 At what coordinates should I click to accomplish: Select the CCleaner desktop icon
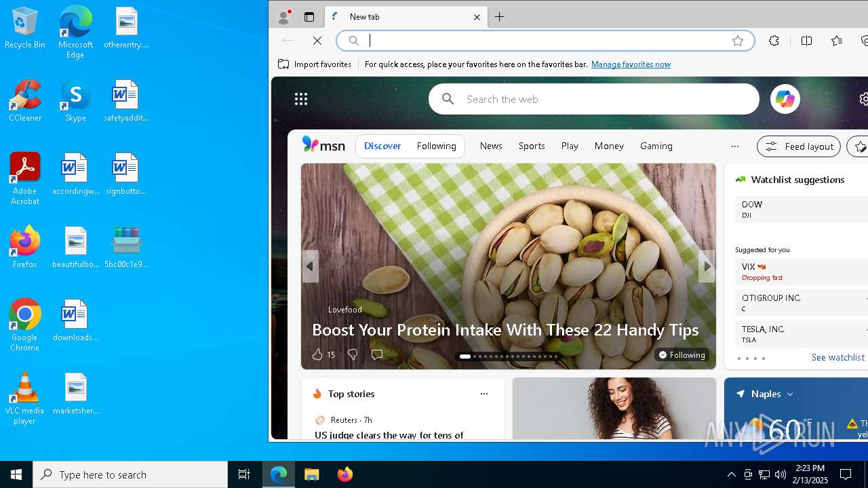click(x=25, y=102)
